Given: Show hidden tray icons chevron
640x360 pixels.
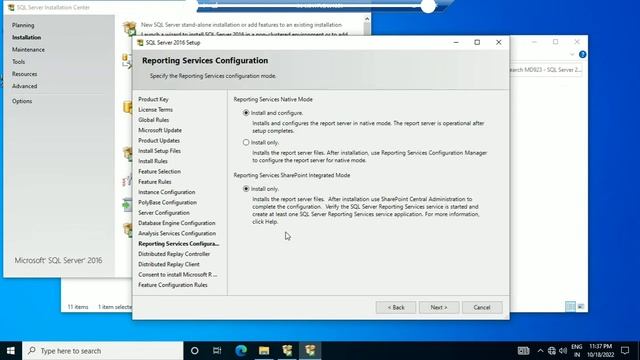Looking at the screenshot, I should [x=540, y=351].
